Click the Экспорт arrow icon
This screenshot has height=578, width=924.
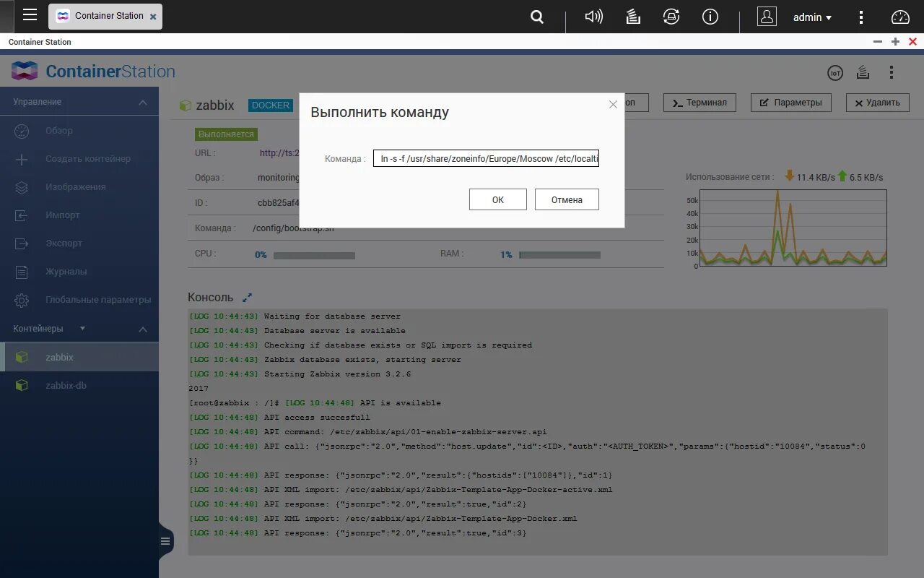coord(22,243)
